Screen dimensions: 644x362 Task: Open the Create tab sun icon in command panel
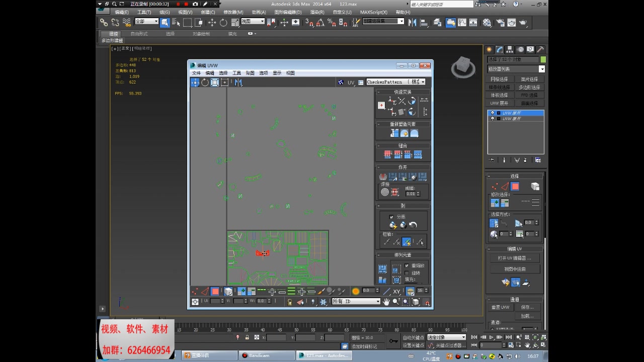[489, 50]
